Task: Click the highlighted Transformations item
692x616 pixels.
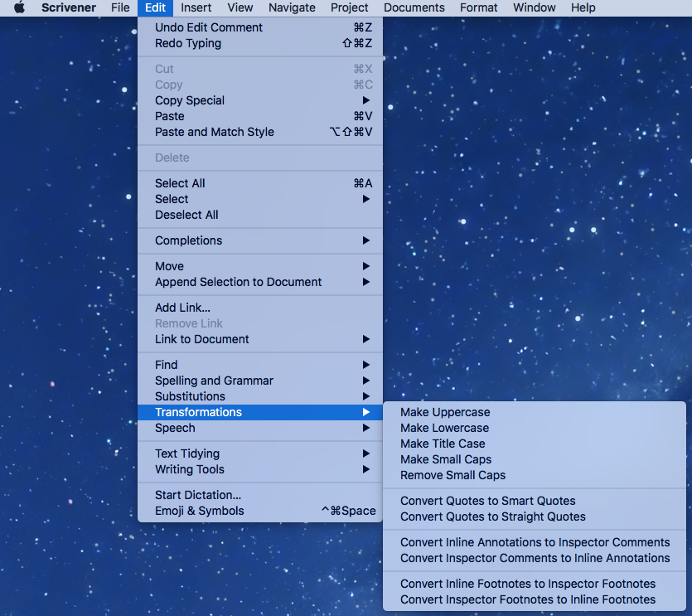Action: [260, 412]
